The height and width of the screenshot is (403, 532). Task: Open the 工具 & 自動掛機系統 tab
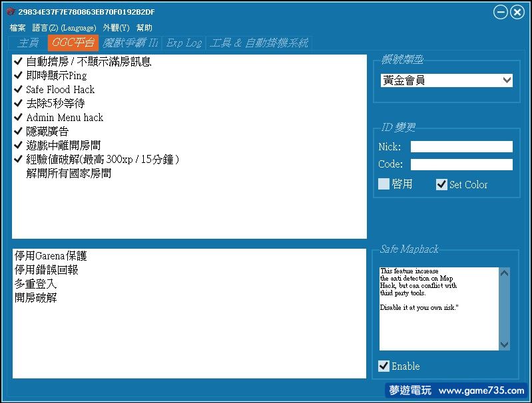click(258, 43)
